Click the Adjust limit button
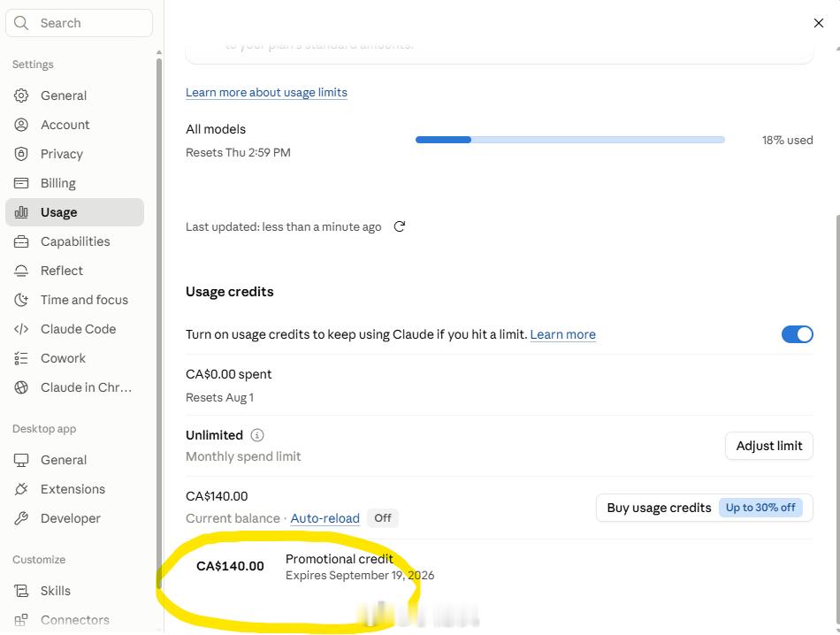 [768, 446]
